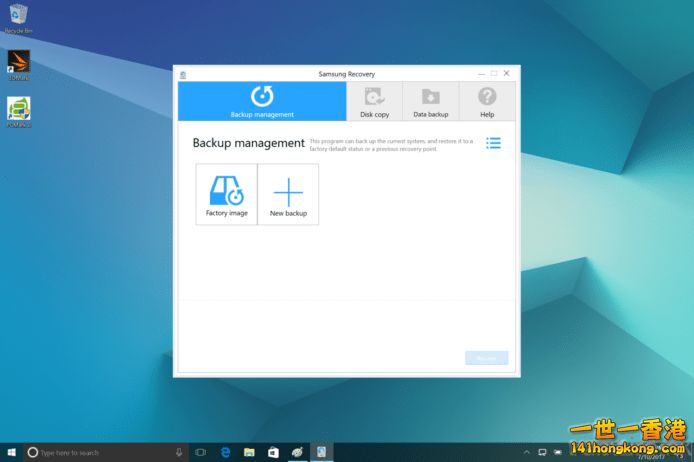Maximize the Samsung Recovery window

[x=494, y=73]
